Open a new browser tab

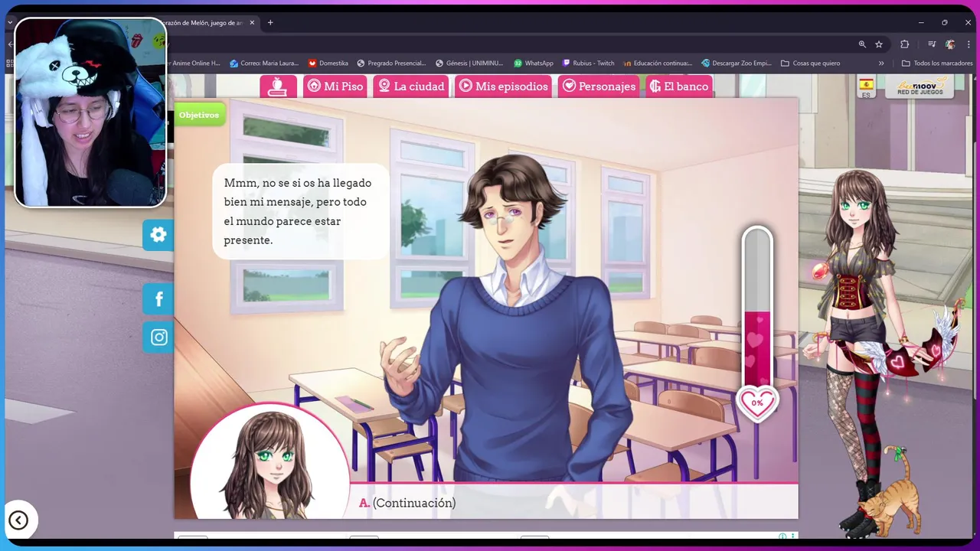tap(270, 23)
